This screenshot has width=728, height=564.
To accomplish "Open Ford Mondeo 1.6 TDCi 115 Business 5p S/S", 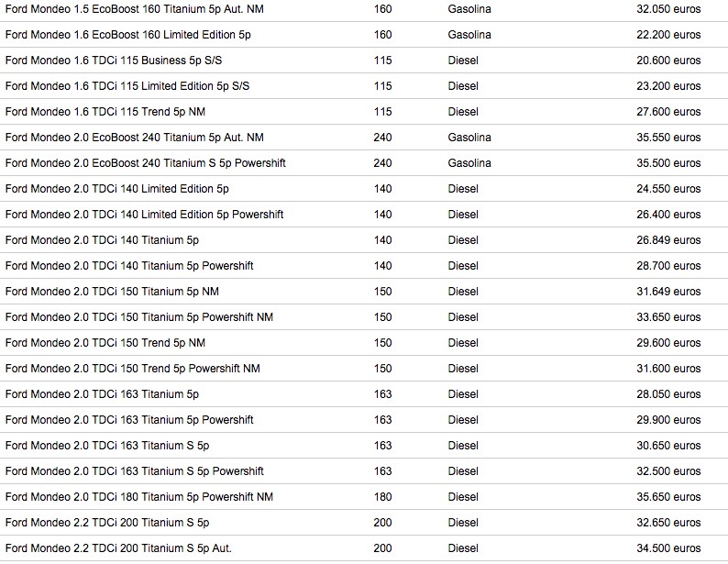I will click(114, 61).
